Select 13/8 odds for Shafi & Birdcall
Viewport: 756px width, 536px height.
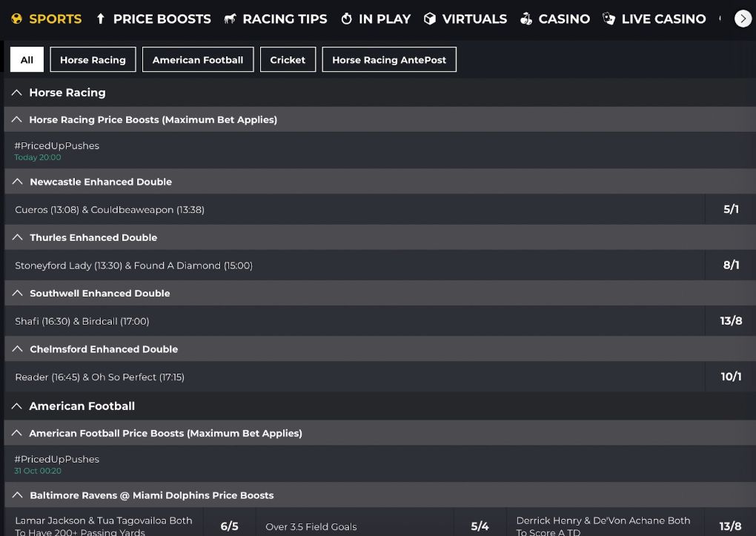[730, 321]
